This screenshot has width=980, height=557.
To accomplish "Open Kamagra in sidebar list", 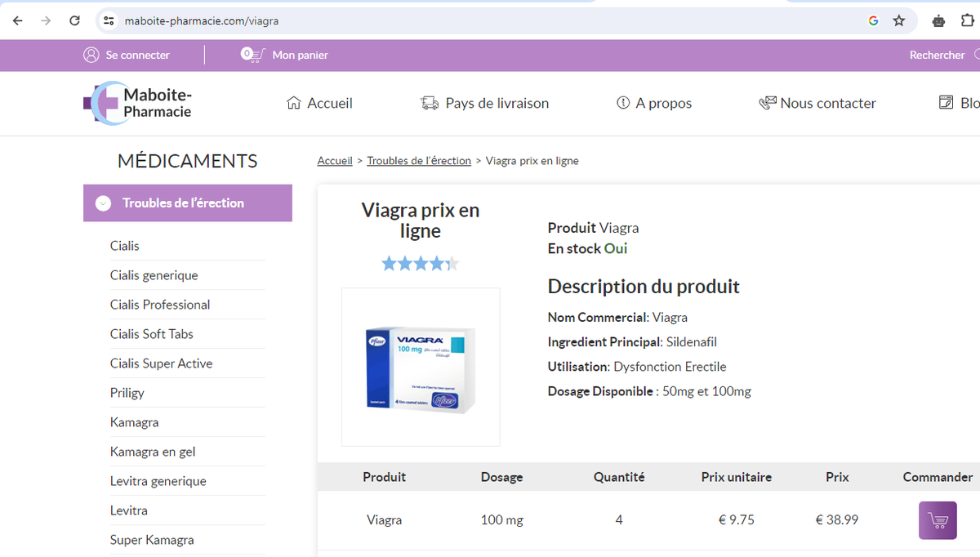I will (135, 422).
